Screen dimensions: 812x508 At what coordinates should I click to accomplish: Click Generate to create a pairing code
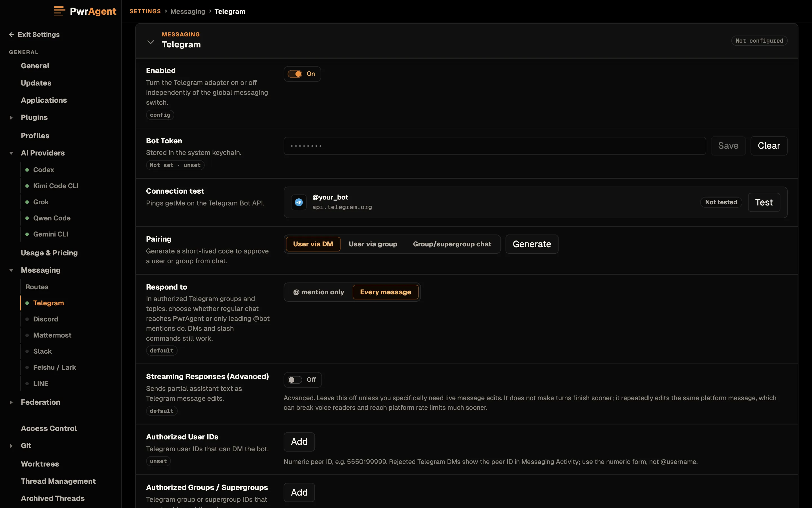pyautogui.click(x=532, y=244)
